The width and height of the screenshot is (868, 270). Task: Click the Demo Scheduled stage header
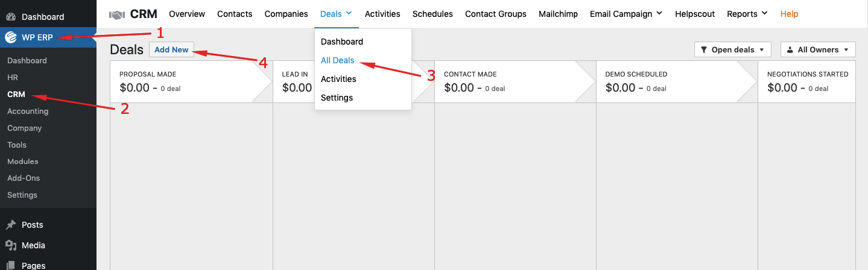pos(677,81)
